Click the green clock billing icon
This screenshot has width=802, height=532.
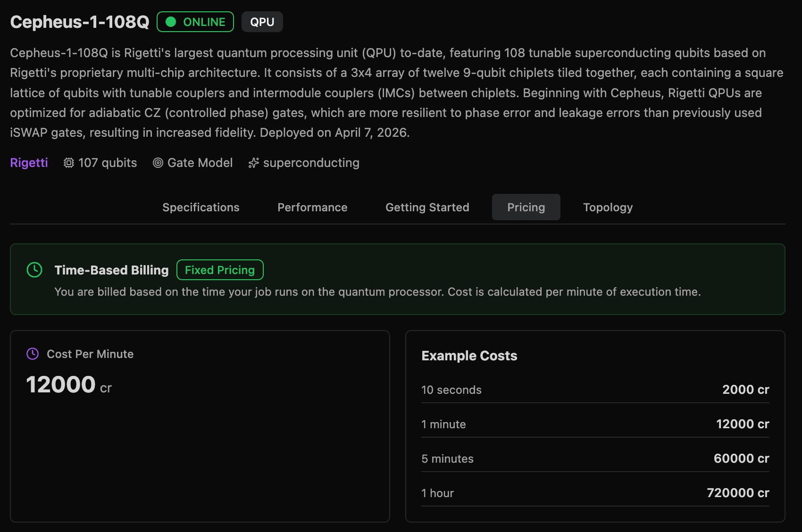click(34, 270)
